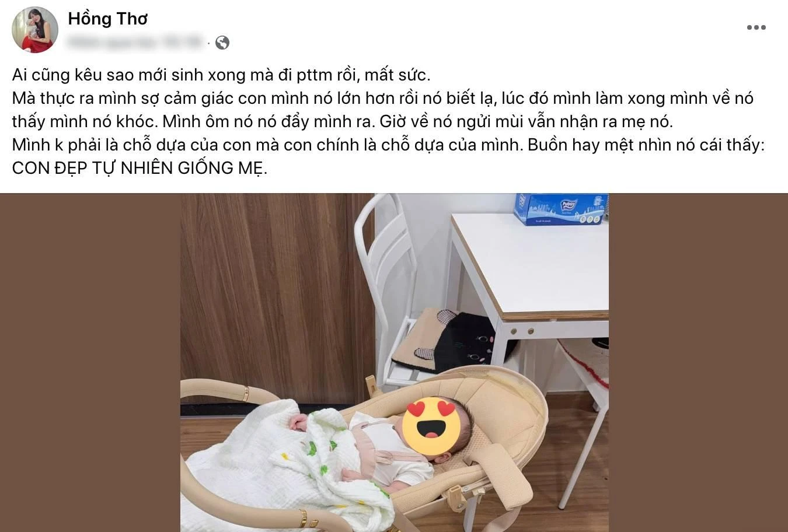Click the globe public audience icon
Image resolution: width=788 pixels, height=532 pixels.
tap(222, 43)
